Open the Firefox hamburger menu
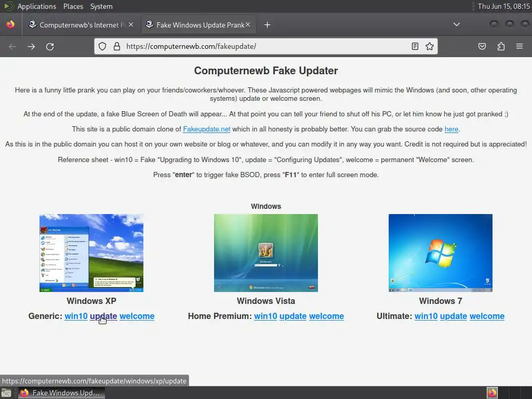532x399 pixels. [x=520, y=46]
